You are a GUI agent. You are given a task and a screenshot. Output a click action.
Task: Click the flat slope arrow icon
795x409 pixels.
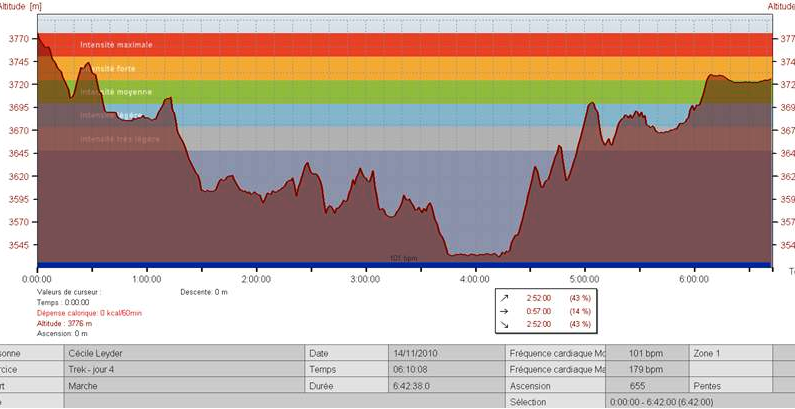coord(504,311)
